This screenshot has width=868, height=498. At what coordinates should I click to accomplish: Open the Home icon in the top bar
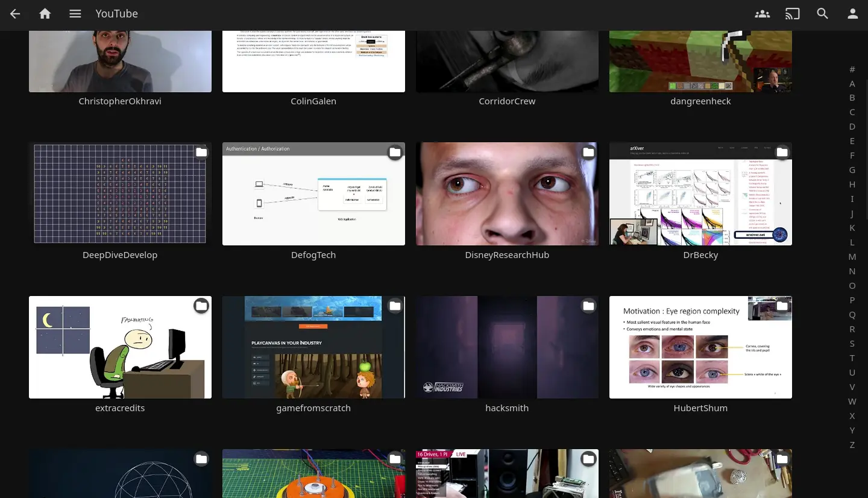pos(45,13)
